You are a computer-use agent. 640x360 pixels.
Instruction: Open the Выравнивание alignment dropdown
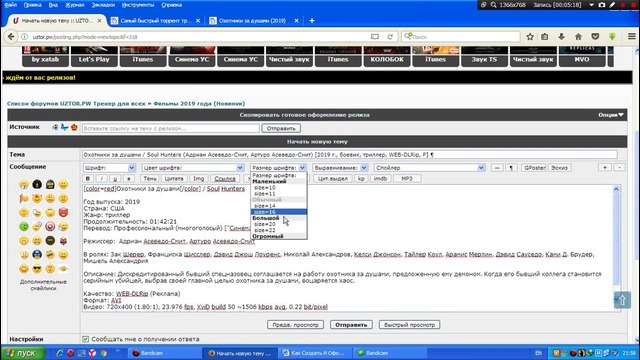point(340,168)
